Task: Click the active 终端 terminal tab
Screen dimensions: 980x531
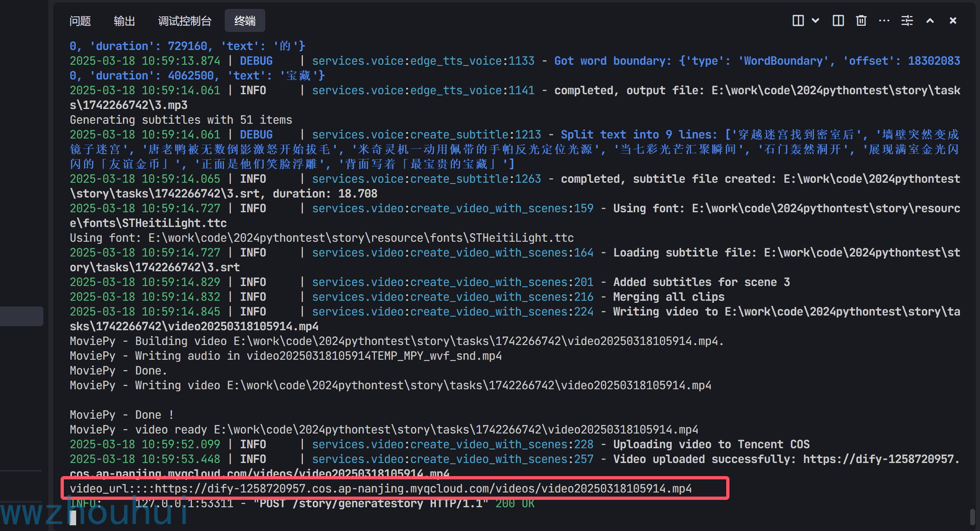Action: click(245, 21)
